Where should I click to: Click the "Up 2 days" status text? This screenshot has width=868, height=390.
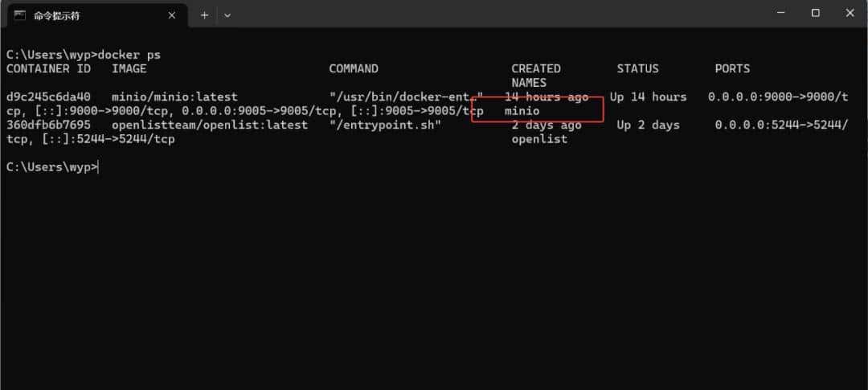[x=648, y=125]
